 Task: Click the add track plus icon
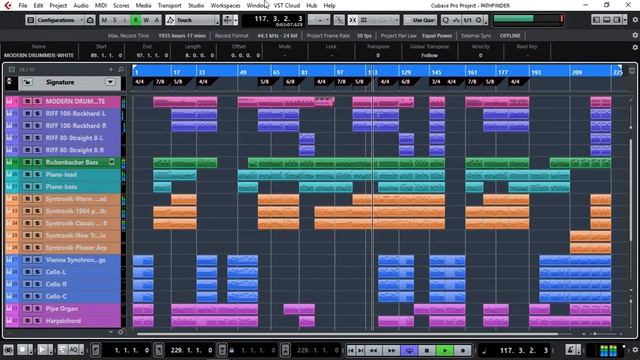pyautogui.click(x=111, y=69)
